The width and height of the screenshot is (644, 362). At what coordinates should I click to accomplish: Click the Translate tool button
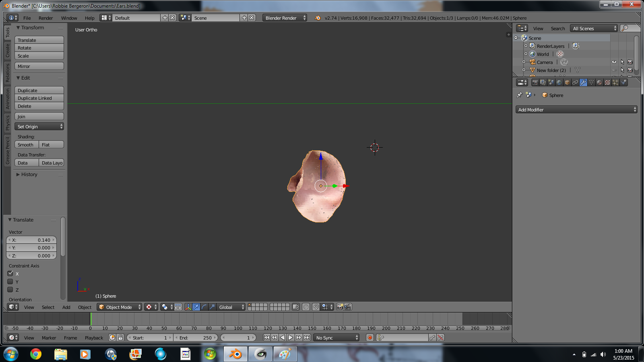click(39, 40)
